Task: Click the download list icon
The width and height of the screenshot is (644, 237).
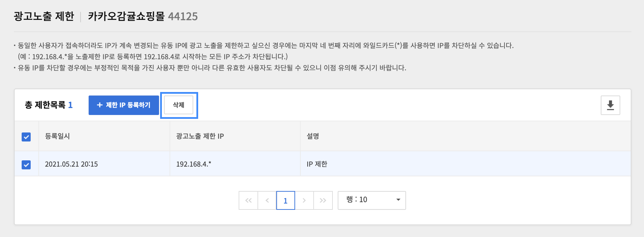Action: coord(610,105)
